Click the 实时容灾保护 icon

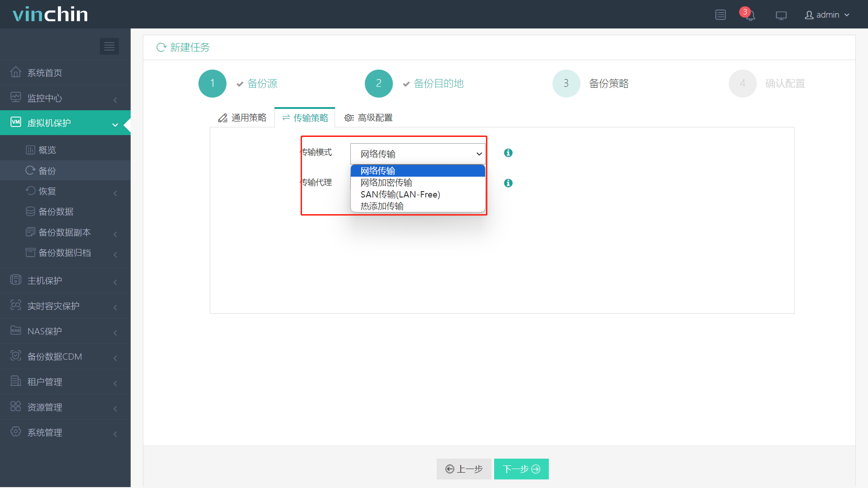click(16, 305)
